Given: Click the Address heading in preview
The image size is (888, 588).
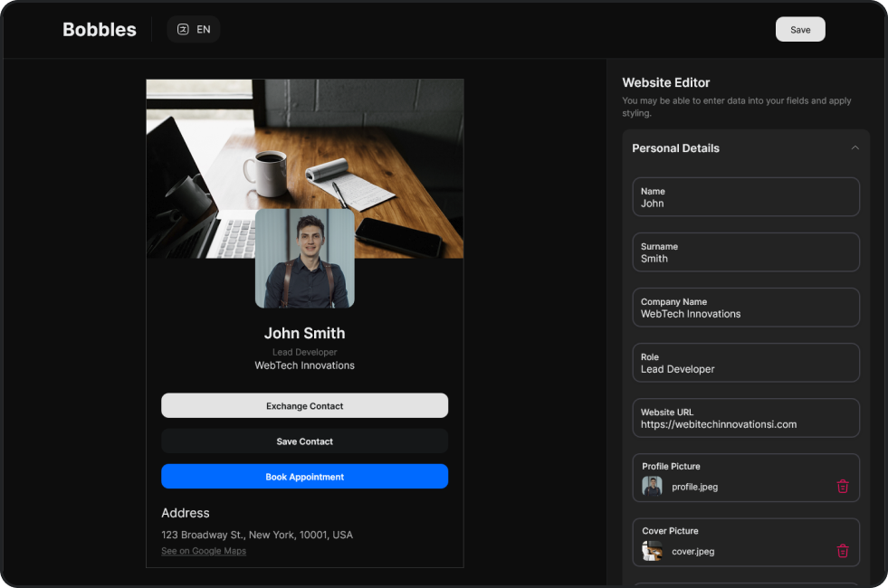Looking at the screenshot, I should (186, 513).
